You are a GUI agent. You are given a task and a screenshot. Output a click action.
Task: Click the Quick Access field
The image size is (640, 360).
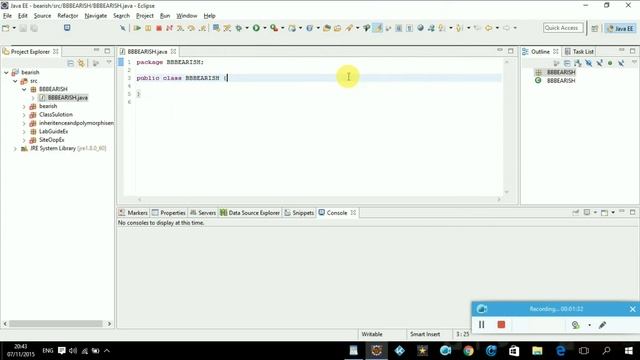[563, 28]
